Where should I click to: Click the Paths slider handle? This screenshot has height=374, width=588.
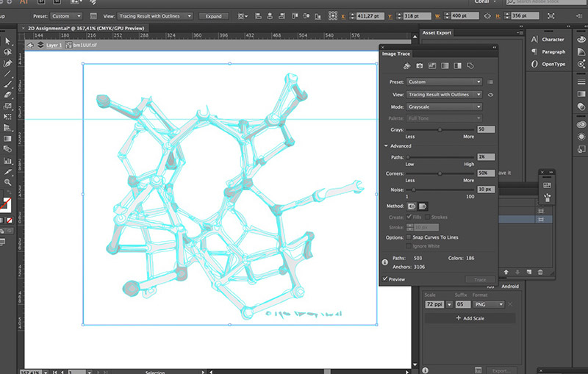click(408, 157)
